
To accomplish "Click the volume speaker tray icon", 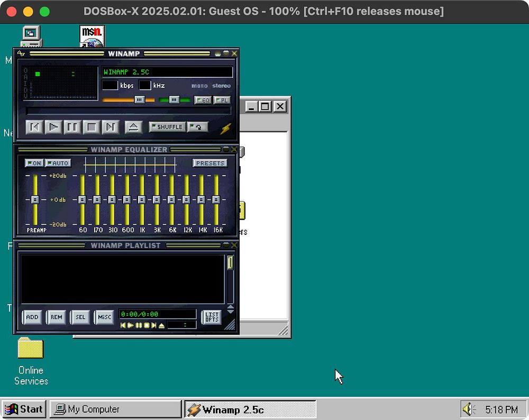I will coord(469,409).
